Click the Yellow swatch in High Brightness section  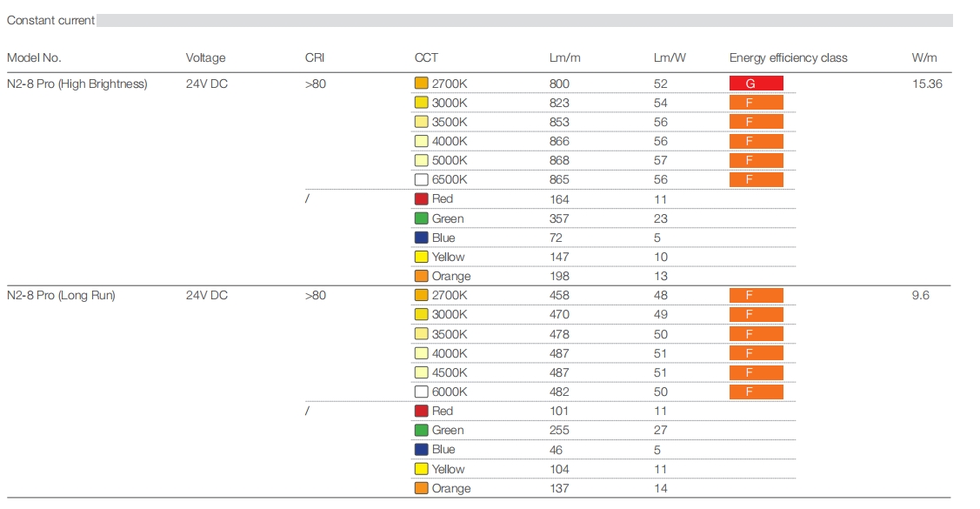click(422, 257)
